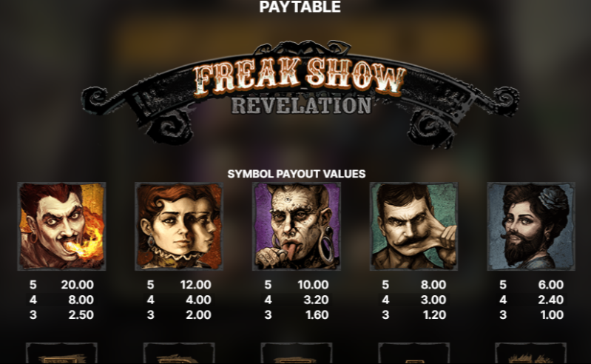The width and height of the screenshot is (591, 364).
Task: Click the partially visible first bottom-row symbol
Action: 61,353
